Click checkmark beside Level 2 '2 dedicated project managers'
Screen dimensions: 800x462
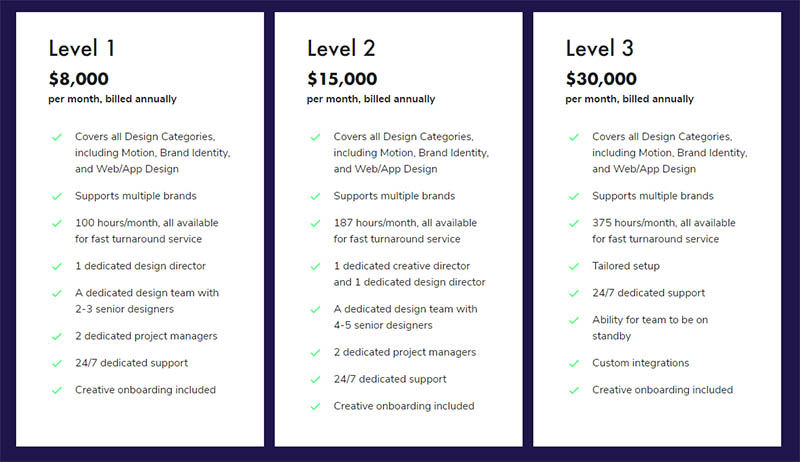(315, 353)
